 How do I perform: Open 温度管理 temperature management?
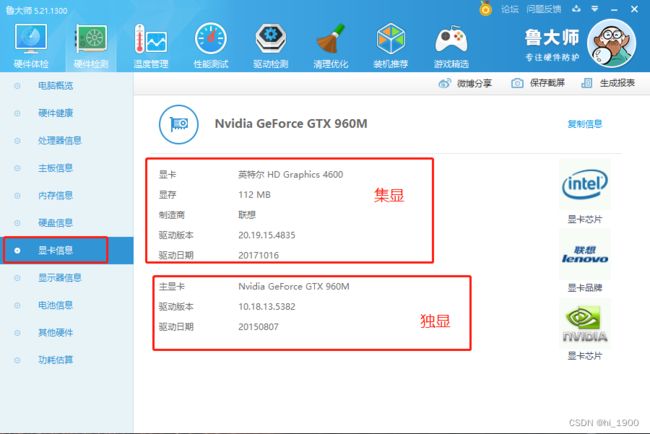pyautogui.click(x=150, y=46)
